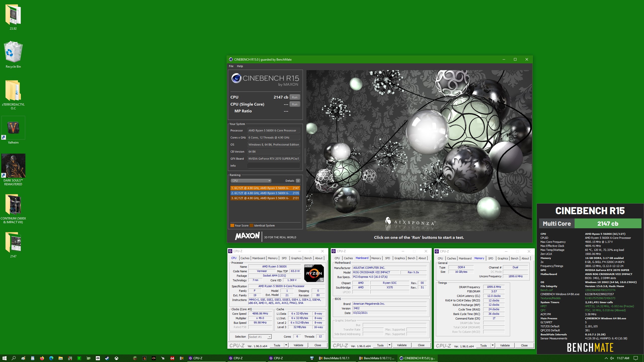
Task: Select ranking entry scoring 2131
Action: click(x=265, y=198)
